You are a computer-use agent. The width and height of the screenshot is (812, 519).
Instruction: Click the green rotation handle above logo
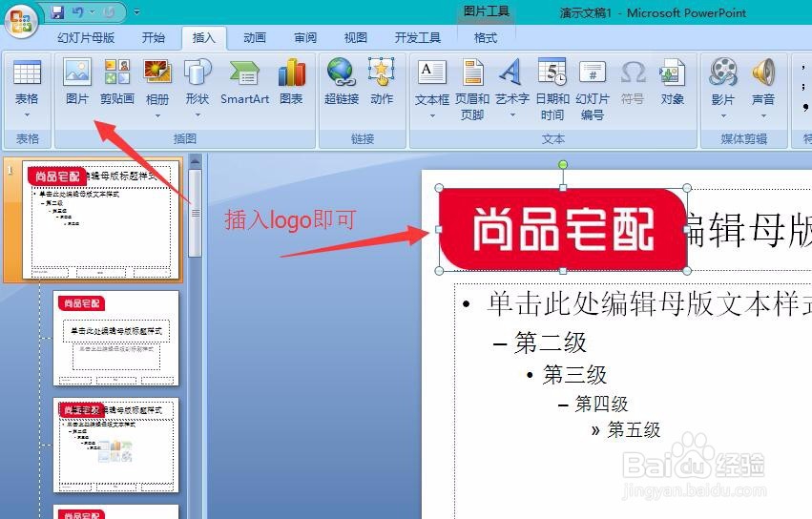563,165
